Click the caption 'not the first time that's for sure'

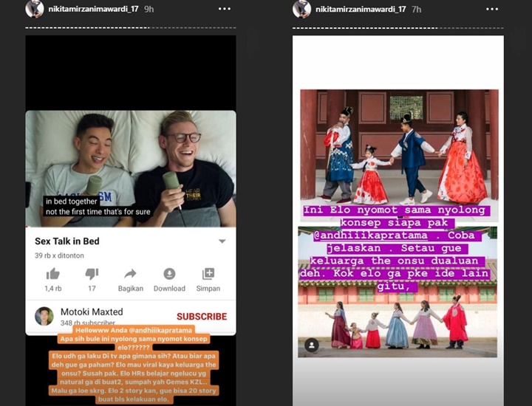pos(98,212)
